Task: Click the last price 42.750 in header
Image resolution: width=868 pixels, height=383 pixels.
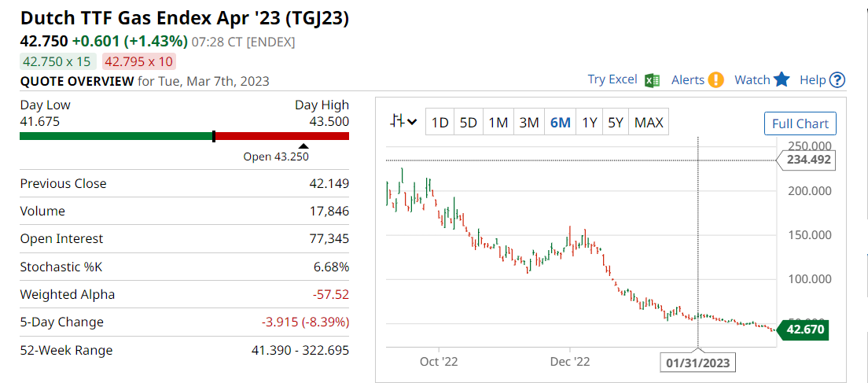Action: coord(44,42)
